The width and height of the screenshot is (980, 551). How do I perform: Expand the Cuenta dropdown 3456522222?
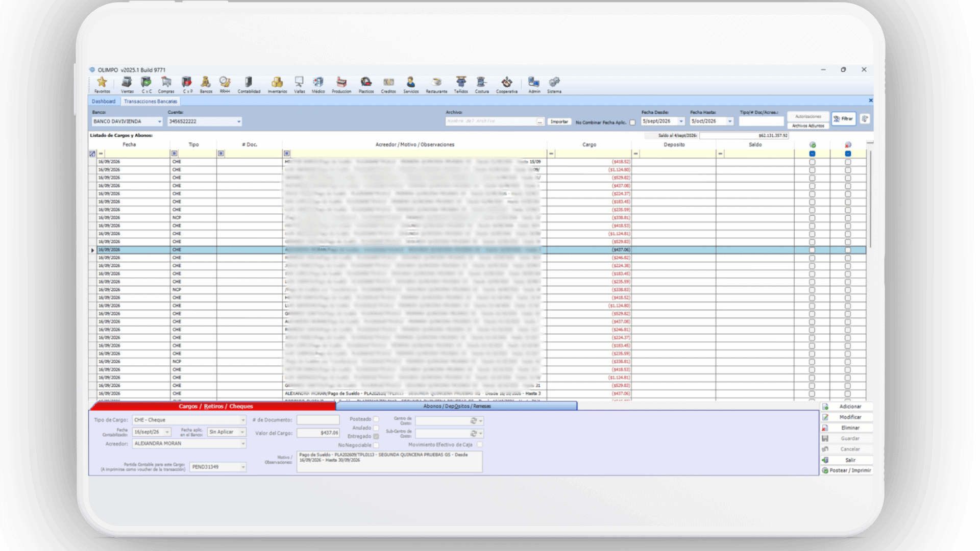[238, 121]
